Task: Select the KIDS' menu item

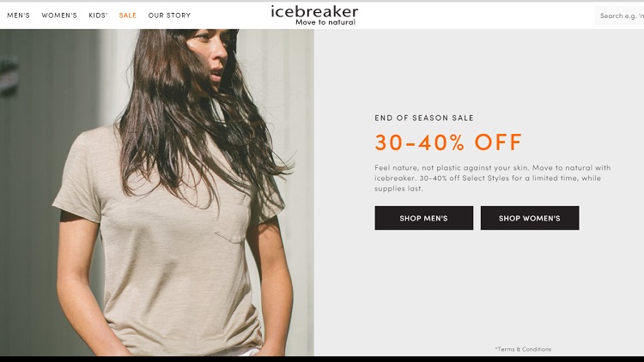Action: click(x=98, y=15)
